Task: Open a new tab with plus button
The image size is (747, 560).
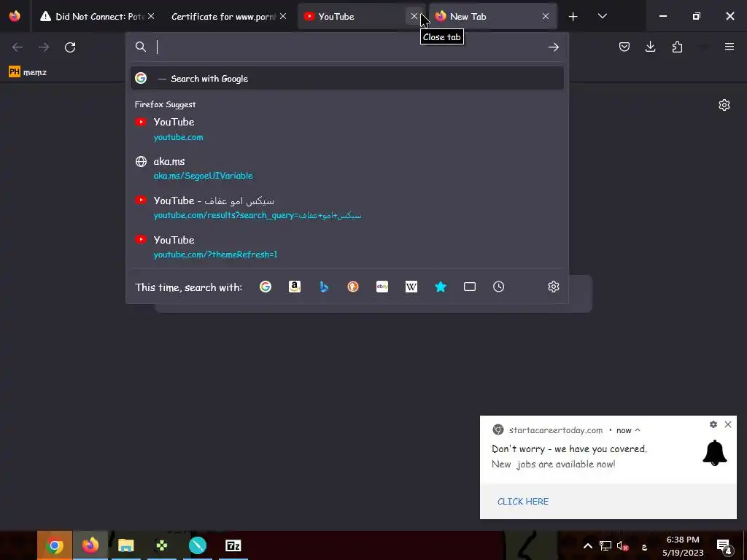Action: [x=573, y=17]
